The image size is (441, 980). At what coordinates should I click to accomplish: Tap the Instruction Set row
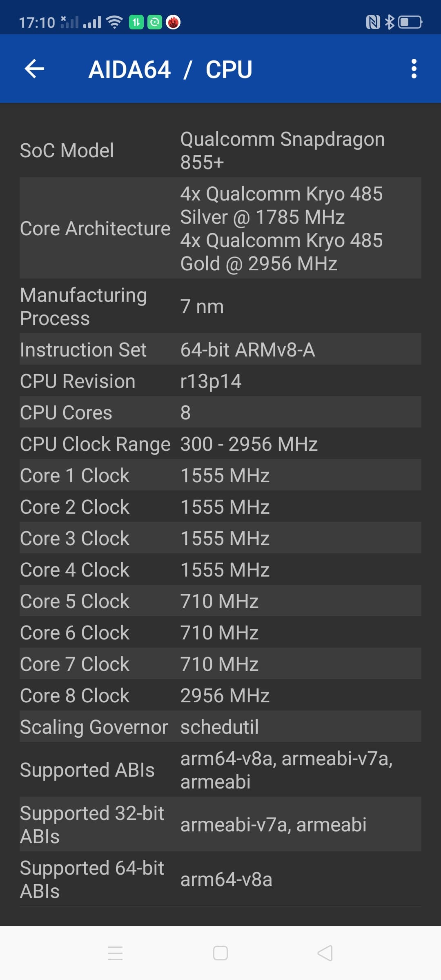click(x=220, y=350)
